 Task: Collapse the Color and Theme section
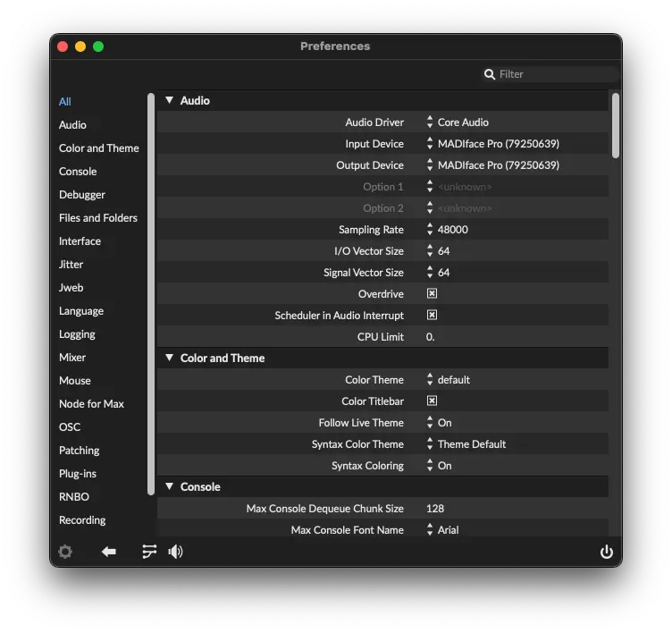point(169,359)
